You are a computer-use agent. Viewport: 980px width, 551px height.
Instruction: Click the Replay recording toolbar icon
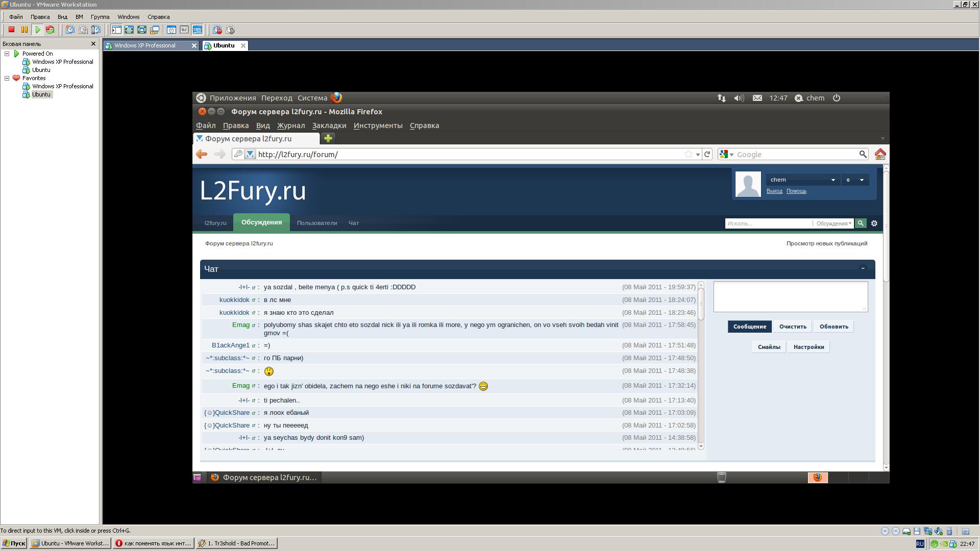coord(230,30)
